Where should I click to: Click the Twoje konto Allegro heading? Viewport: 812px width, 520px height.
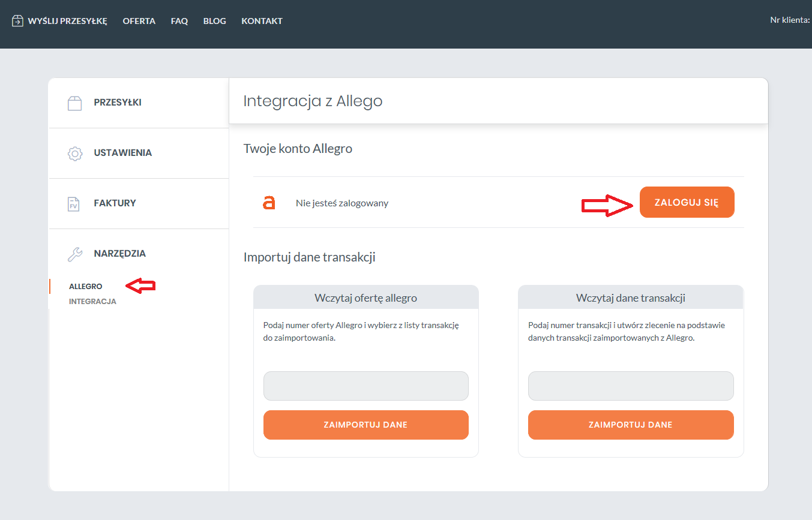(x=298, y=149)
